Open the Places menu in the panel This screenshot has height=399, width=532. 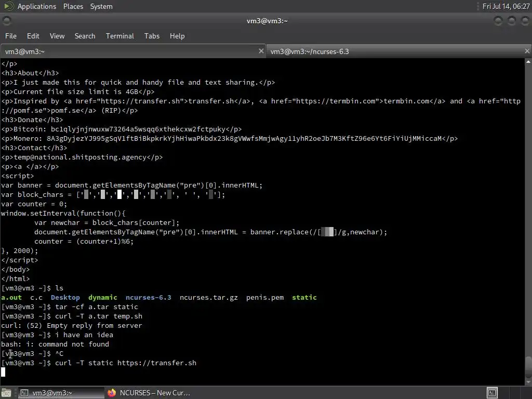coord(73,6)
